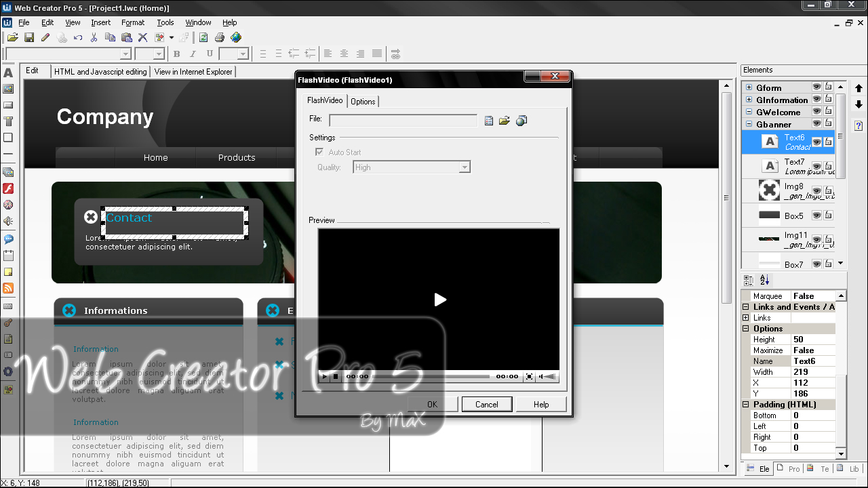Screen dimensions: 868x488
Task: Collapse the GWelcome group
Action: 749,112
